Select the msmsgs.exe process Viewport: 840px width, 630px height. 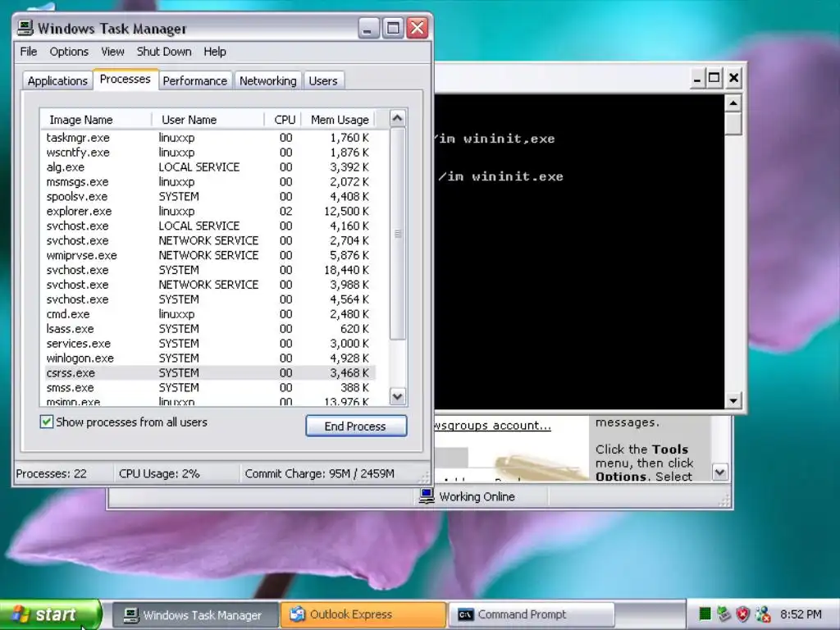[210, 181]
